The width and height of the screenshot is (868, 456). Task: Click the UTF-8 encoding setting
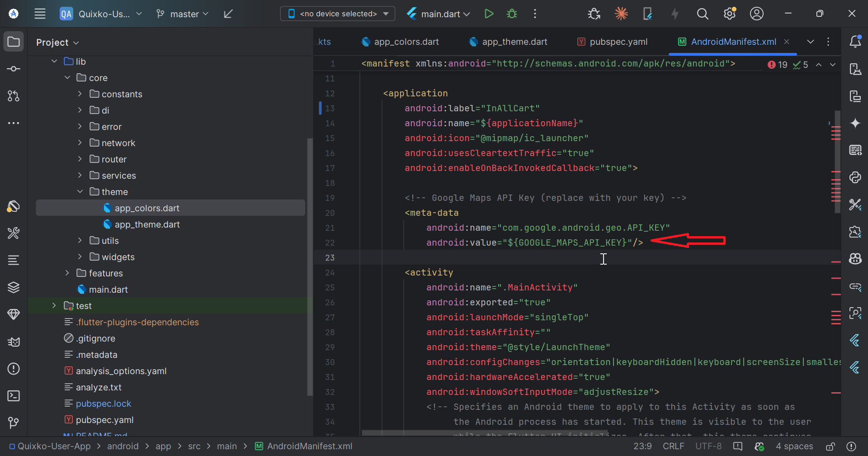708,446
